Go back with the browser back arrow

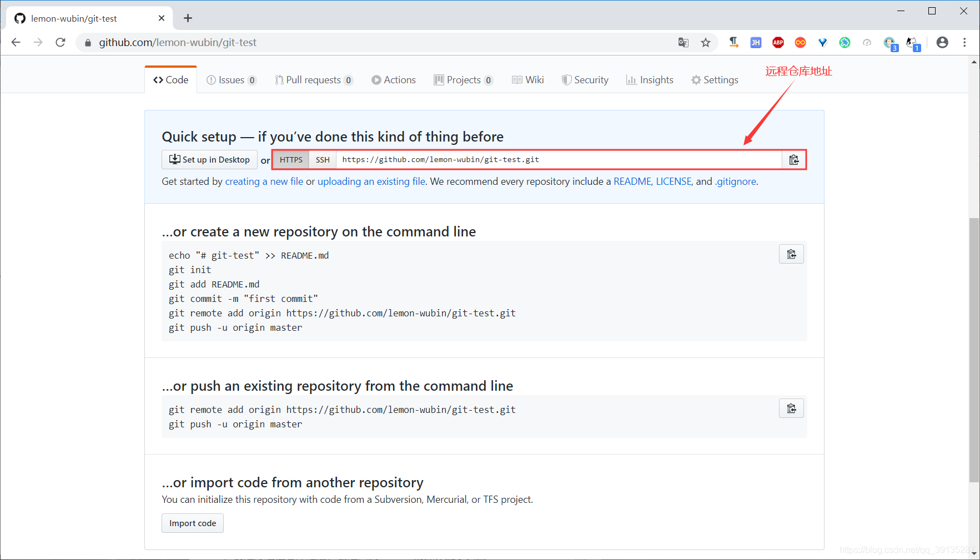pos(16,42)
